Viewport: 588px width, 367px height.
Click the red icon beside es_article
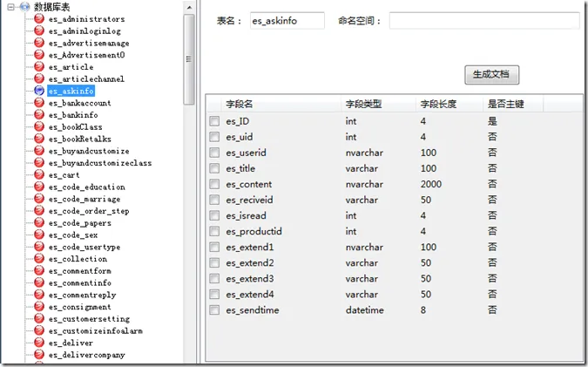click(x=39, y=66)
